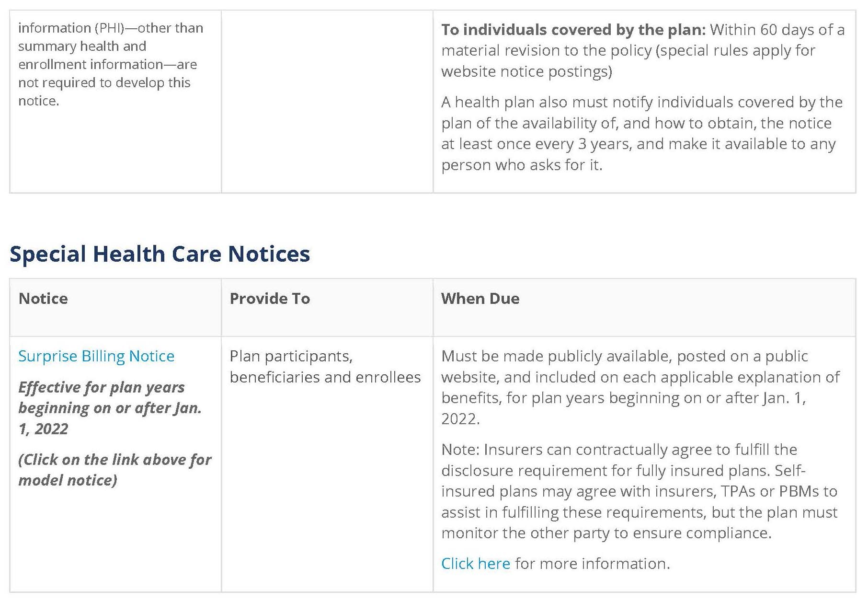This screenshot has height=602, width=868.
Task: Click the '(Click on the link above for model notice)' text
Action: [x=115, y=470]
